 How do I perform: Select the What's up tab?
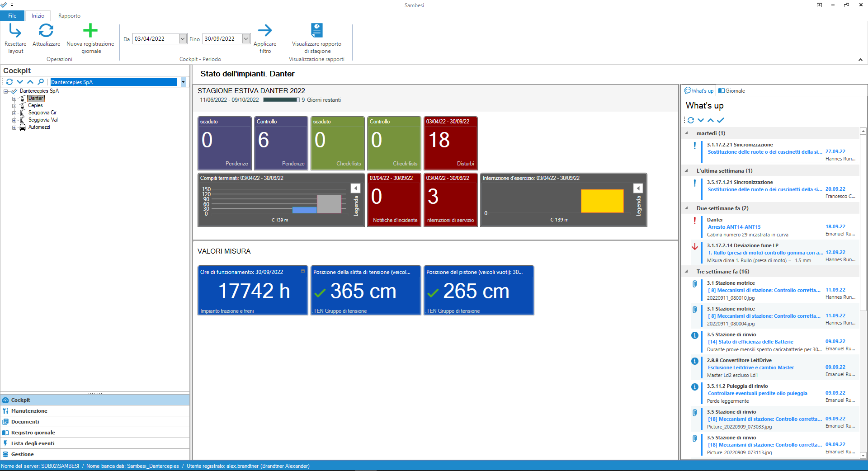699,91
